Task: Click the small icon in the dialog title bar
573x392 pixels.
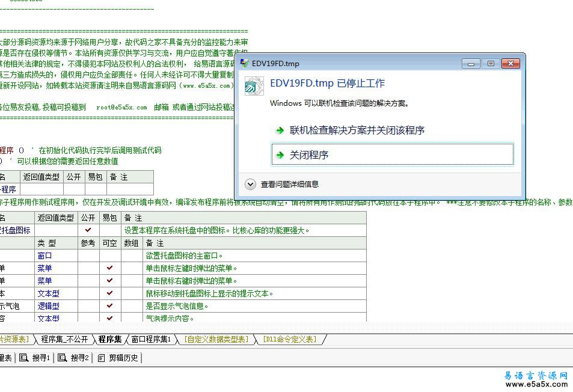Action: click(x=244, y=63)
